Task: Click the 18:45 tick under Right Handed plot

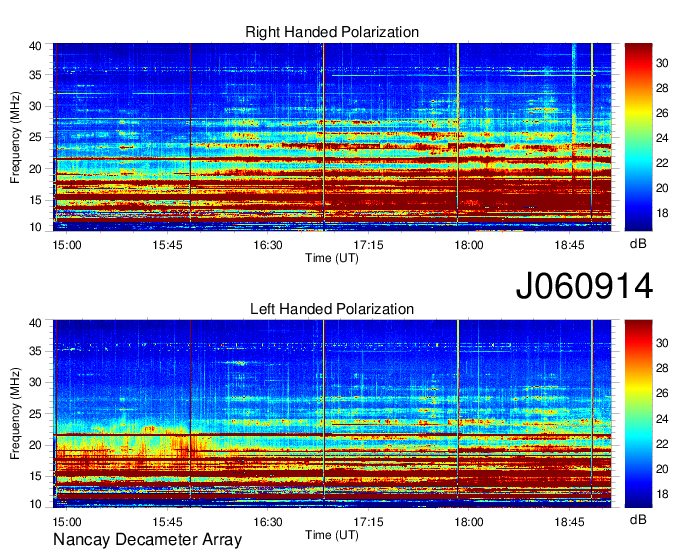Action: coord(569,245)
